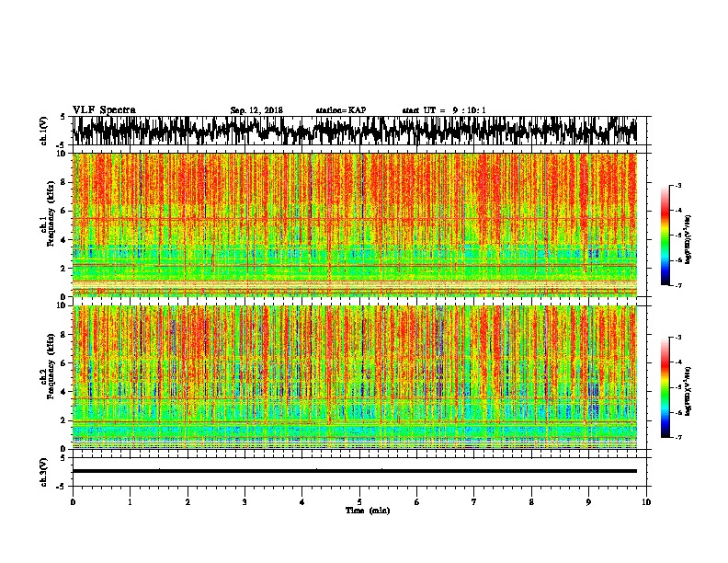Click the "-3" label on ch.1 color bar
Viewport: 728px width, 563px height.
pos(678,186)
